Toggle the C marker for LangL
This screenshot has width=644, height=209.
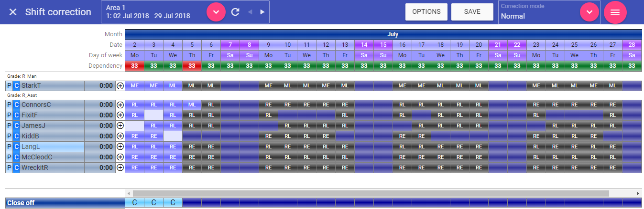[x=16, y=146]
